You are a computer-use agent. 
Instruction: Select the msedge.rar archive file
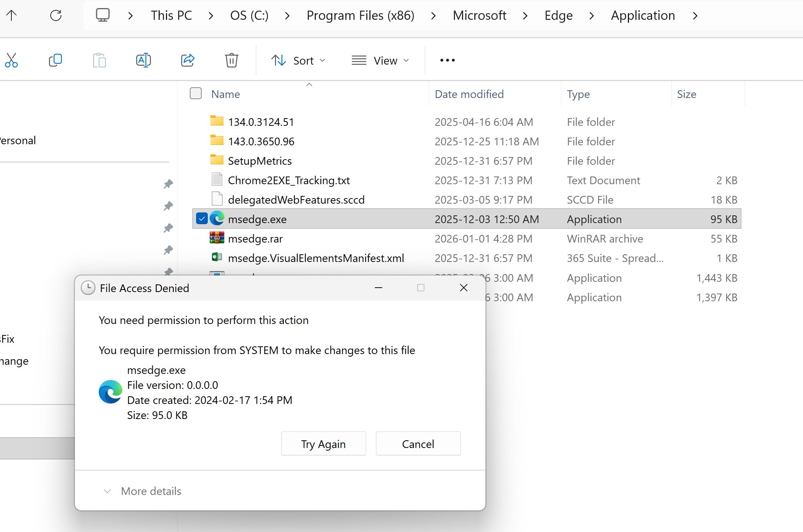[255, 239]
